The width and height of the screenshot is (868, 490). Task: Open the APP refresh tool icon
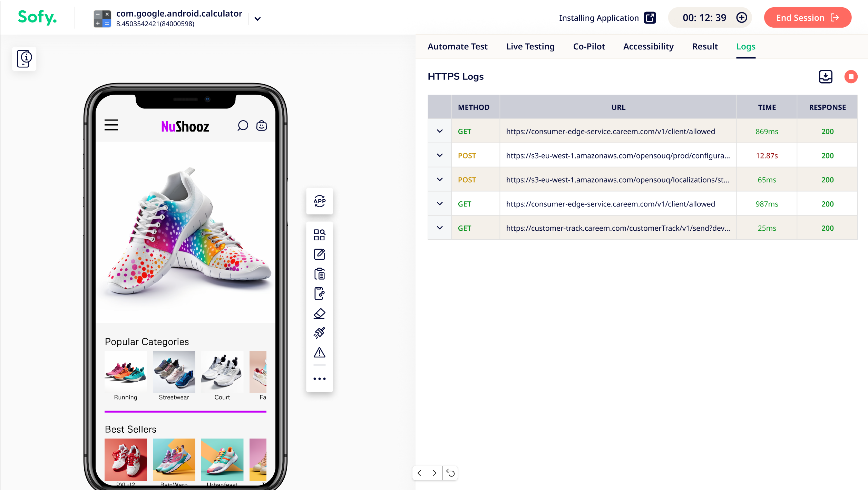tap(320, 201)
